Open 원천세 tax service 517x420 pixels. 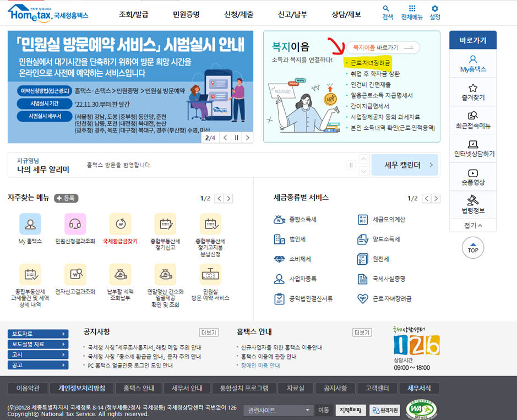(x=373, y=259)
